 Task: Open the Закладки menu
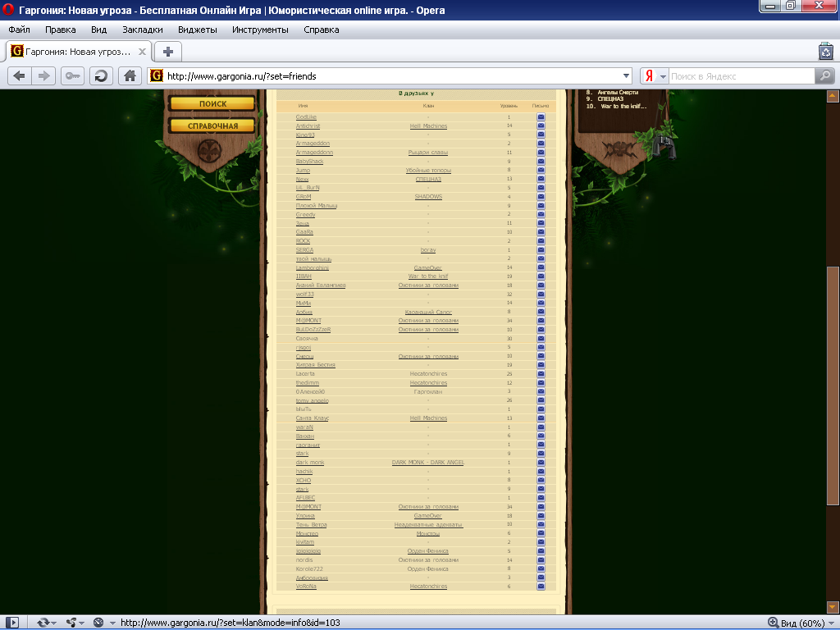143,30
